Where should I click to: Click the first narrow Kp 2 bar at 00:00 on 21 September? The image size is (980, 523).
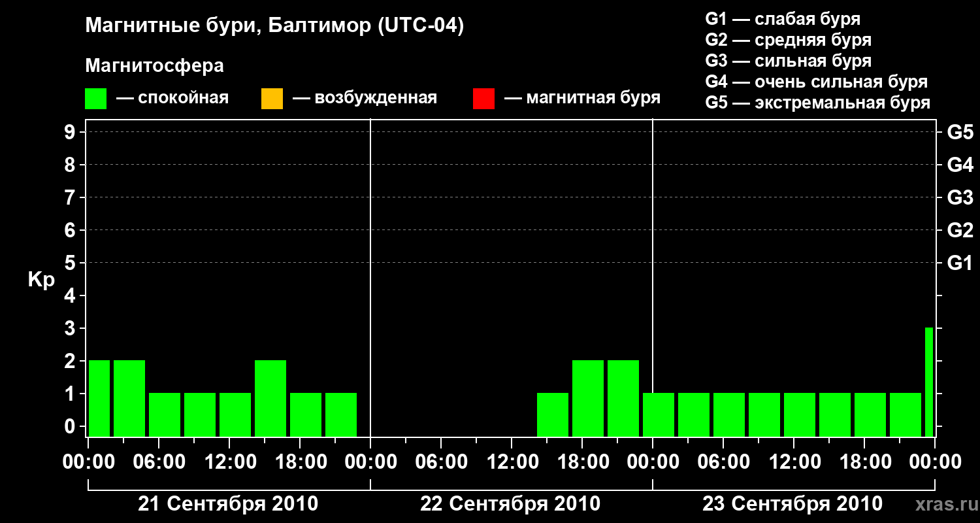tap(99, 398)
